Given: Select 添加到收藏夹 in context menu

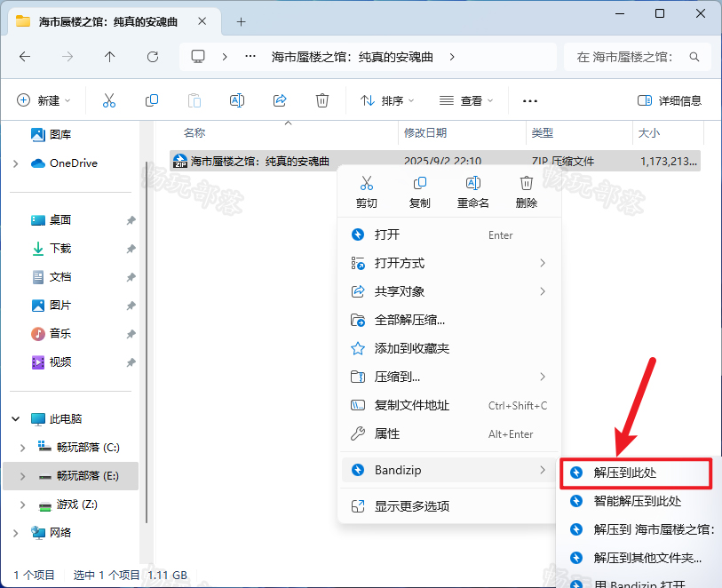Looking at the screenshot, I should tap(449, 348).
